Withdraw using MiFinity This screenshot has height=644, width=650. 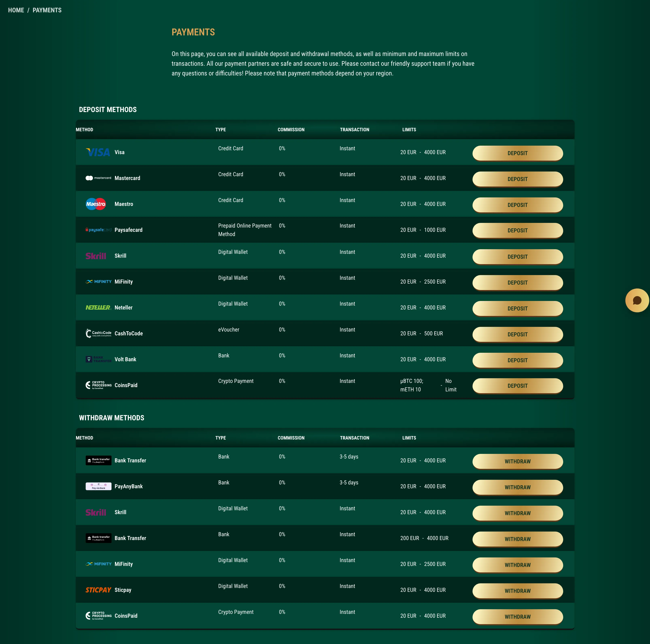pos(517,565)
